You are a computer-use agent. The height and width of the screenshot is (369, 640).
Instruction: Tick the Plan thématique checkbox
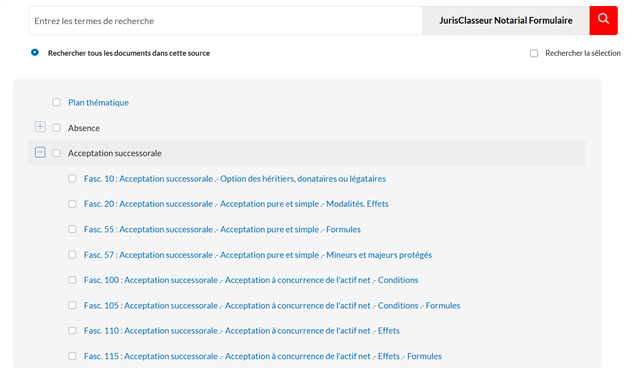click(56, 102)
